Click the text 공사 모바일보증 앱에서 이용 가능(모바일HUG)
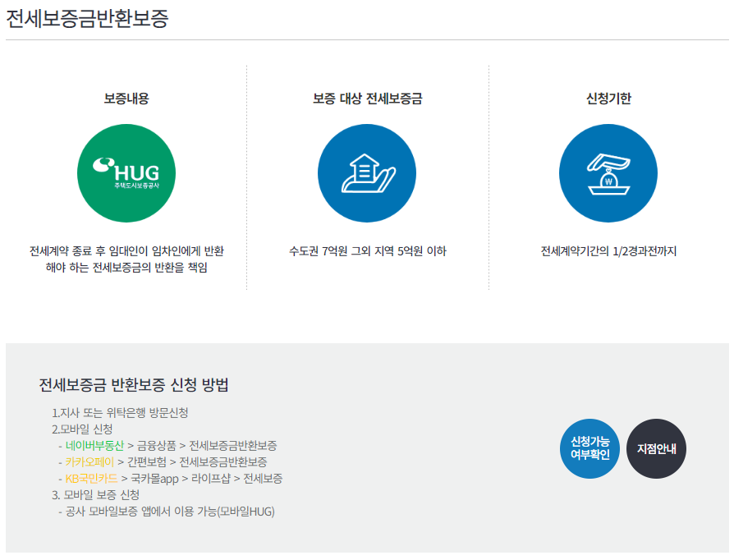This screenshot has width=734, height=560. click(x=170, y=512)
